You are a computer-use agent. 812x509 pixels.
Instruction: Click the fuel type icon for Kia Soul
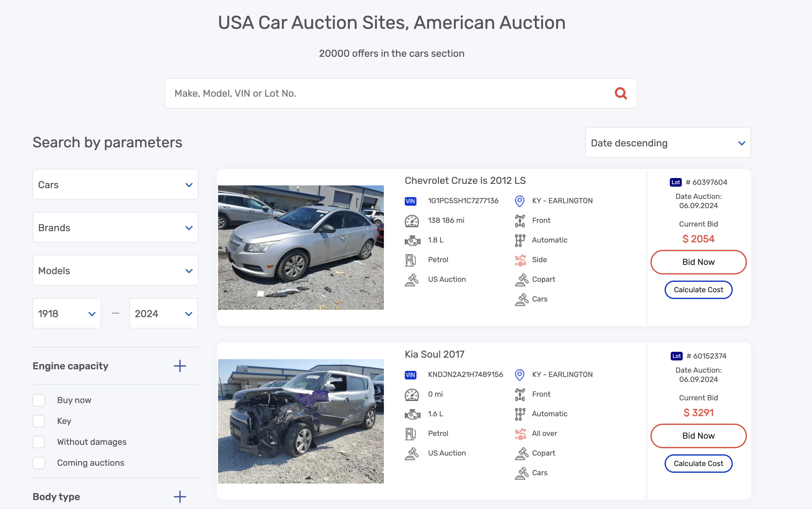(411, 433)
